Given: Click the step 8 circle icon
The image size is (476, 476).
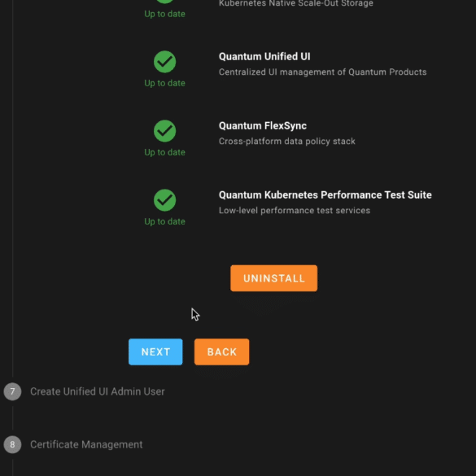Looking at the screenshot, I should (x=12, y=444).
